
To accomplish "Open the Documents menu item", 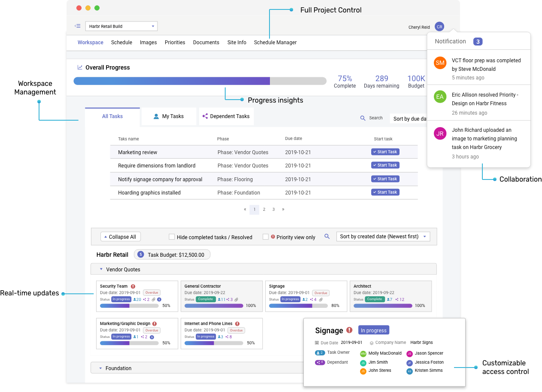I will point(206,42).
